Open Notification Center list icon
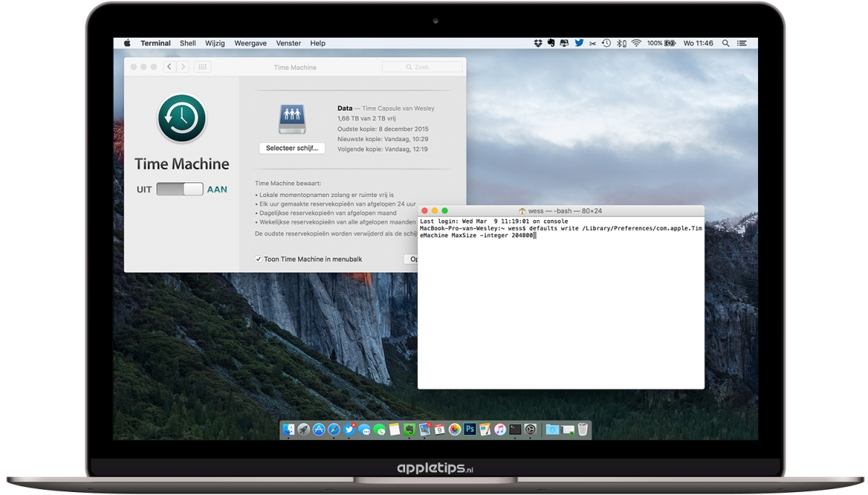Image resolution: width=868 pixels, height=495 pixels. pyautogui.click(x=742, y=43)
